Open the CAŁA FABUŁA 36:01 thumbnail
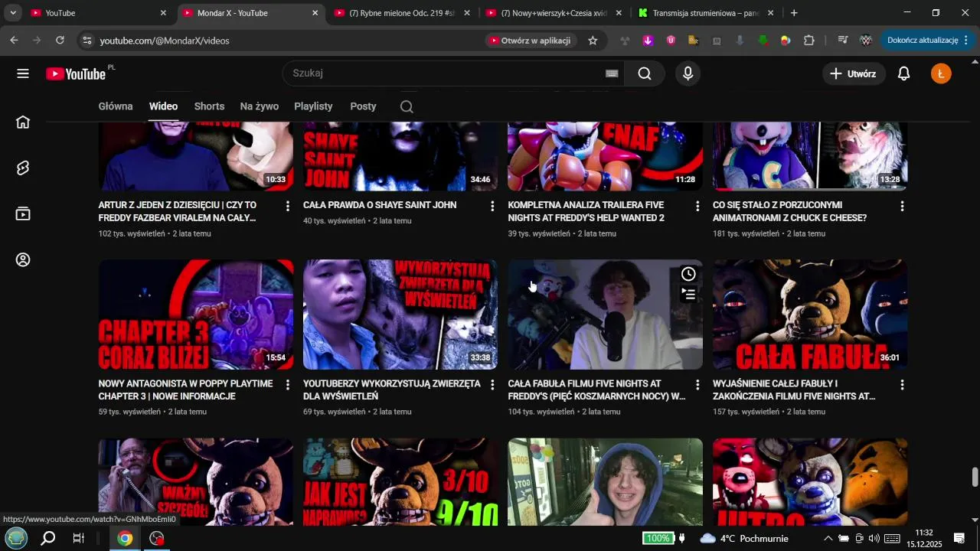Screen dimensions: 980x551 pos(810,315)
